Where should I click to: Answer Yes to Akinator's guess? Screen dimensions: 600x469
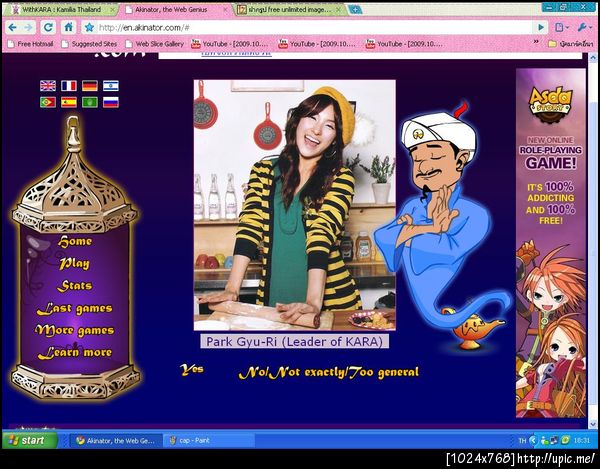[x=192, y=370]
